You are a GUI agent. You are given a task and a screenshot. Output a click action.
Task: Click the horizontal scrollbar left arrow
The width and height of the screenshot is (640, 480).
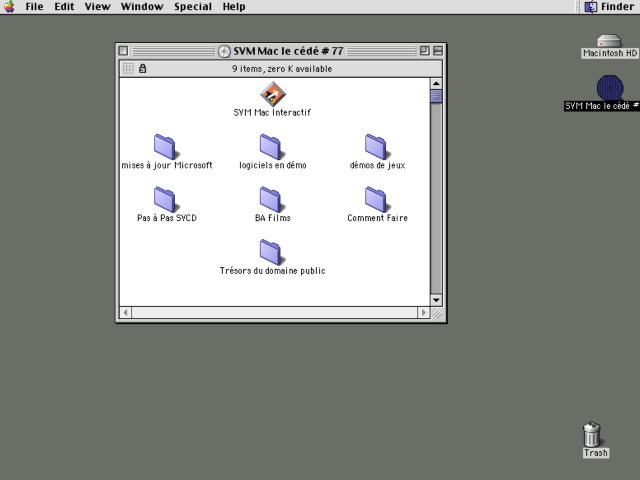125,313
